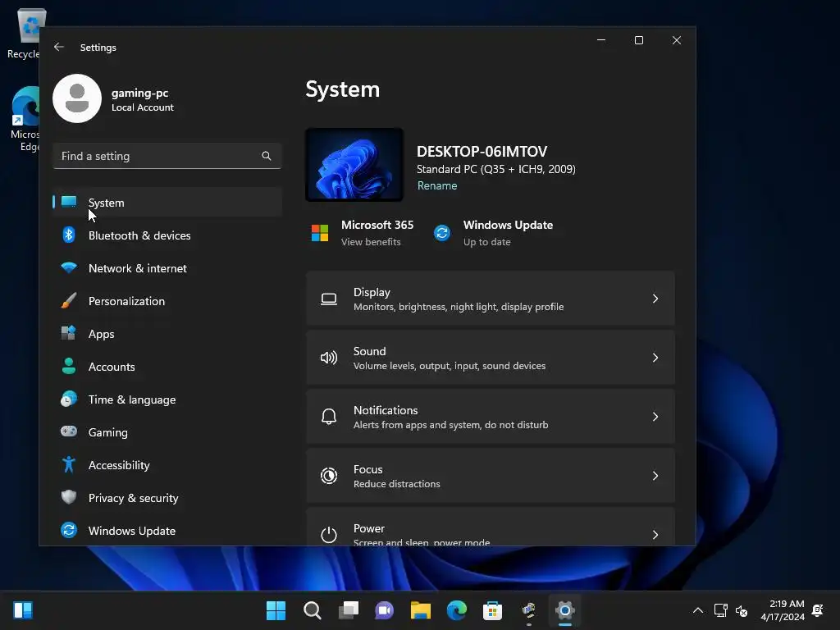840x630 pixels.
Task: Click the Accounts person icon
Action: [x=69, y=366]
